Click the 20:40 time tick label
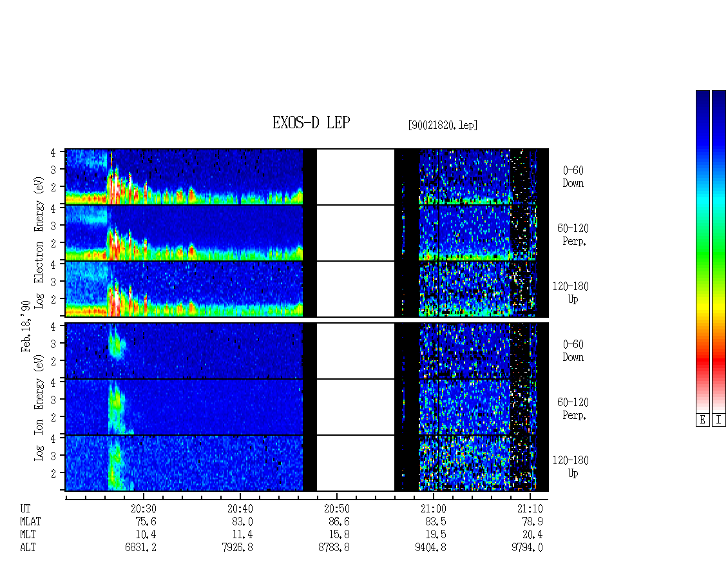 (x=240, y=509)
